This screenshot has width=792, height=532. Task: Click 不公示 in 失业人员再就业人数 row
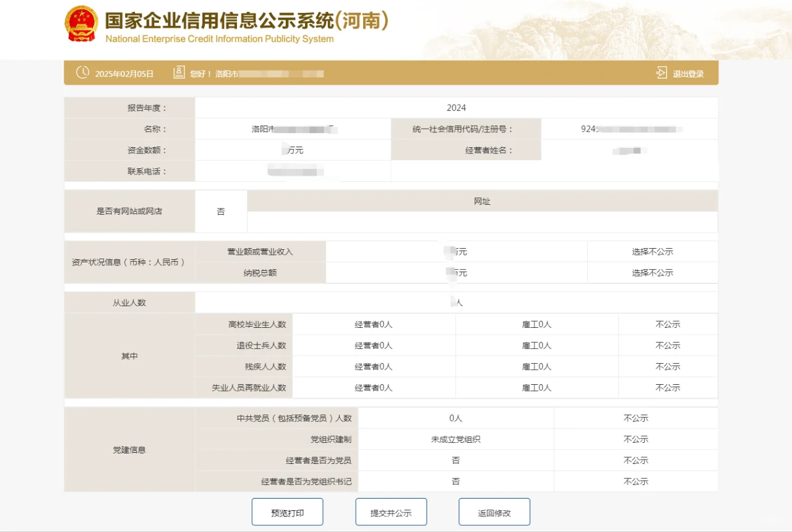[x=668, y=388]
